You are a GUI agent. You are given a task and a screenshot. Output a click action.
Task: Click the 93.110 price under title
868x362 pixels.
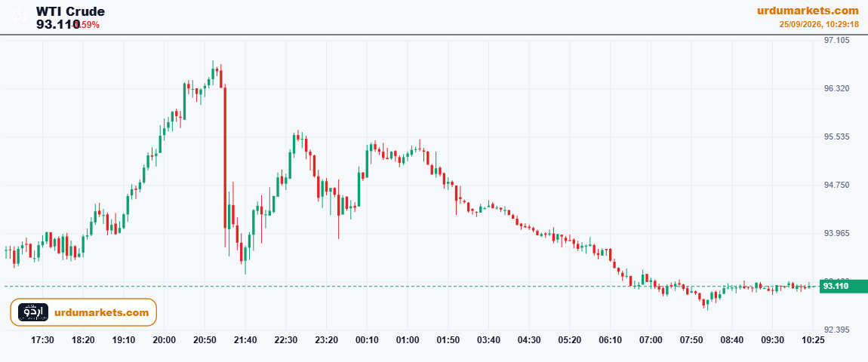coord(58,24)
